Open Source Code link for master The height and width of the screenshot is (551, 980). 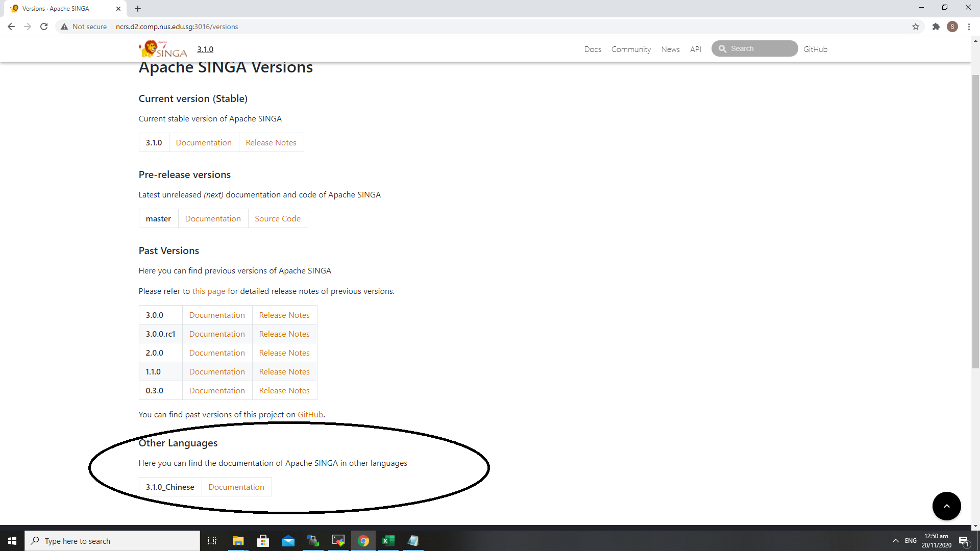pos(278,219)
